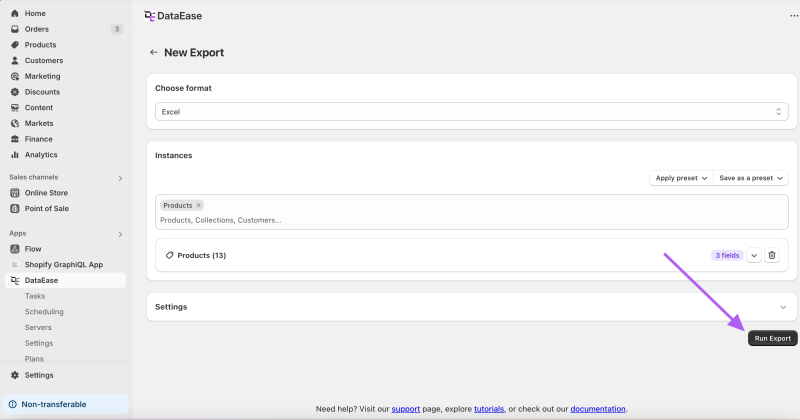Click the Orders count badge 3
Viewport: 800px width, 420px height.
(x=117, y=29)
